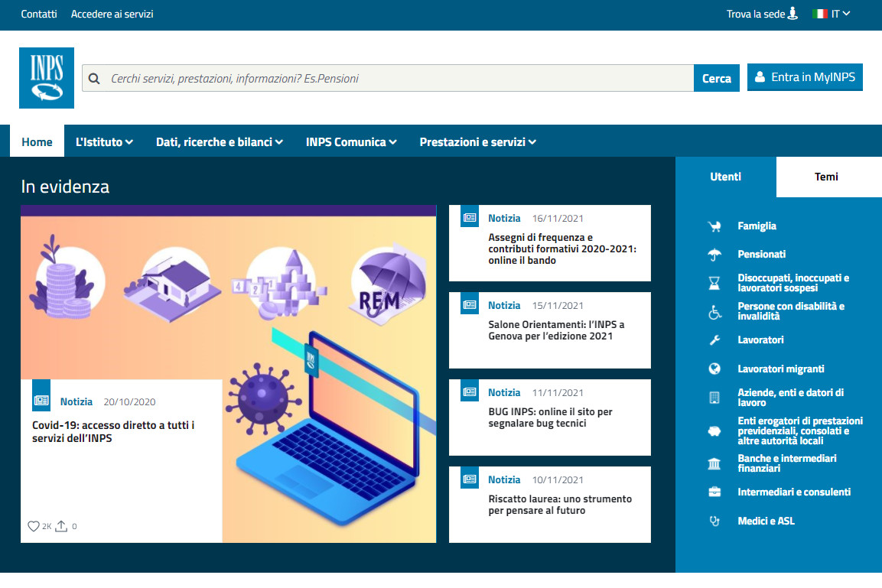Click the news icon on BUG INPS card

(470, 391)
